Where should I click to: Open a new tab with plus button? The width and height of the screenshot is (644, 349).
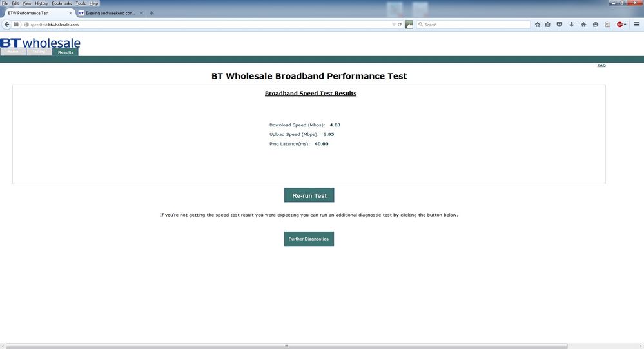pyautogui.click(x=151, y=13)
